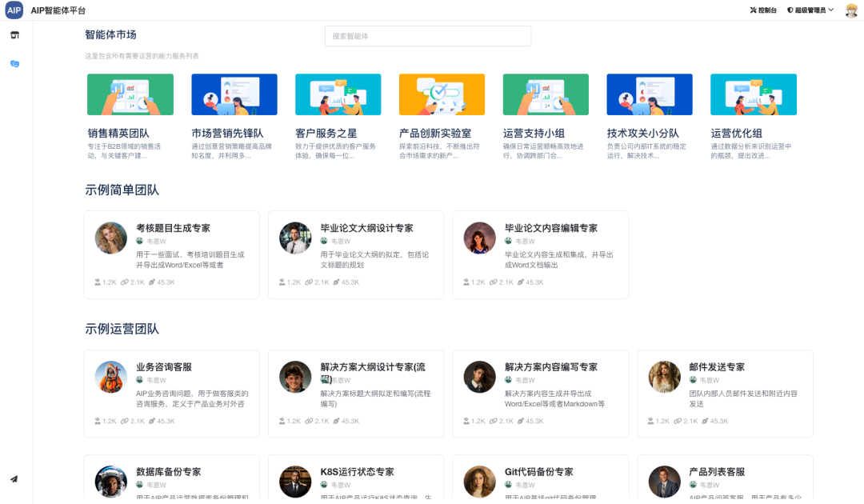Open the 业务咨询客服 card title
This screenshot has height=504, width=864.
click(164, 367)
